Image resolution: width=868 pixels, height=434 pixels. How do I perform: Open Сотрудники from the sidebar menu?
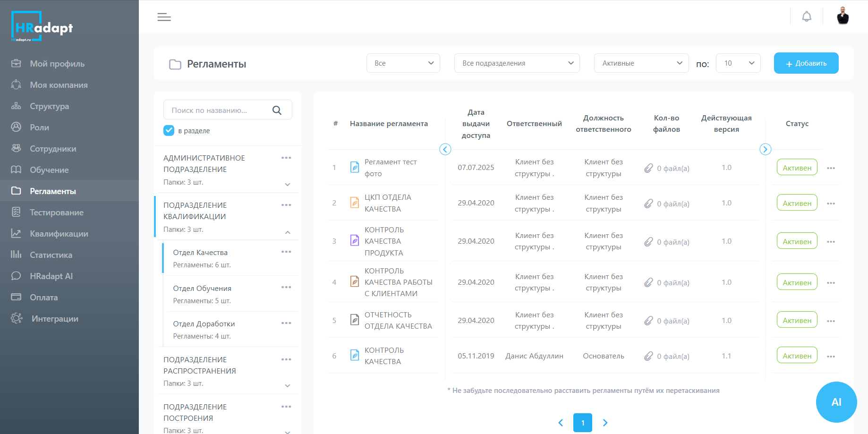[53, 149]
